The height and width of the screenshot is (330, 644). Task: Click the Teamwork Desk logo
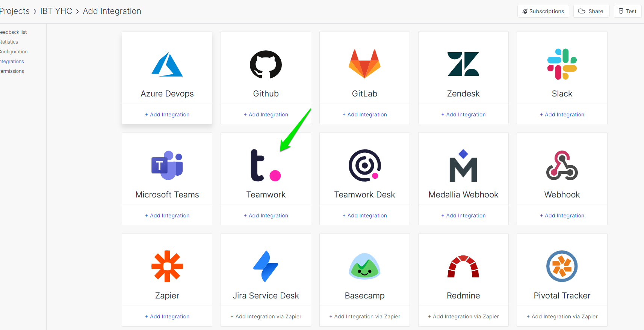pos(364,165)
